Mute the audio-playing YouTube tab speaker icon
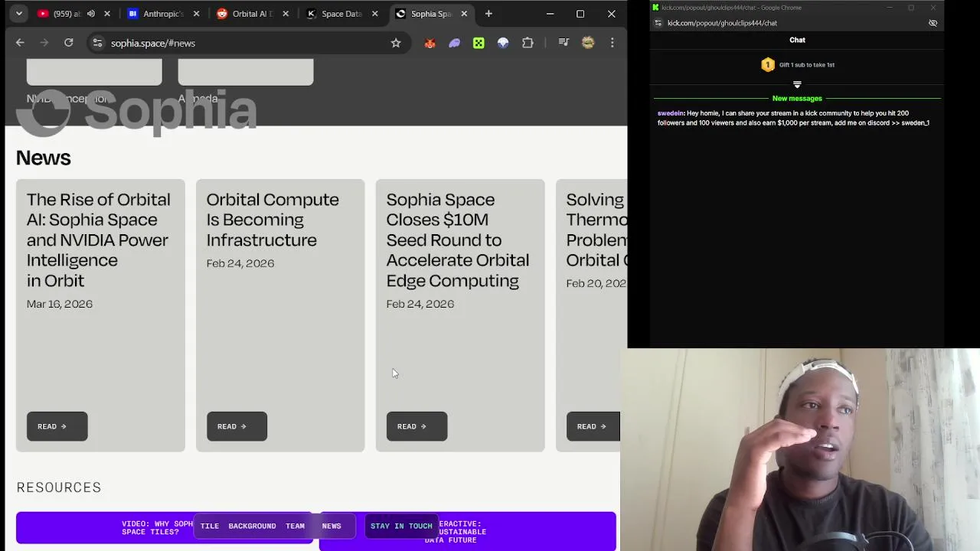 [x=91, y=14]
